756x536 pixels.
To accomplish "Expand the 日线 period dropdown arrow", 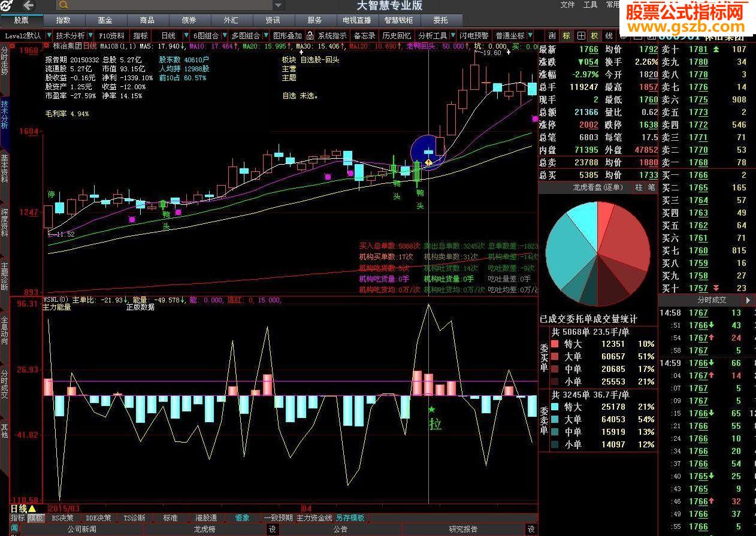I will pyautogui.click(x=186, y=35).
